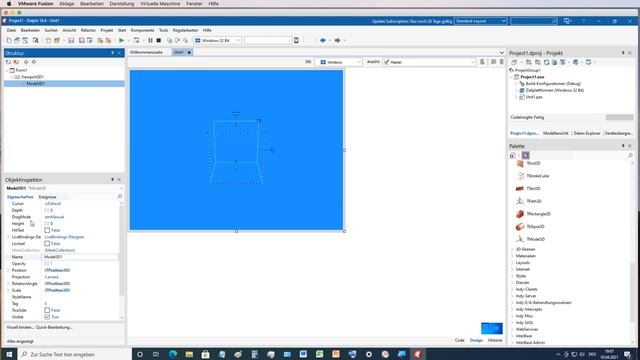640x360 pixels.
Task: Click the pin icon of Struktur panel
Action: (112, 53)
